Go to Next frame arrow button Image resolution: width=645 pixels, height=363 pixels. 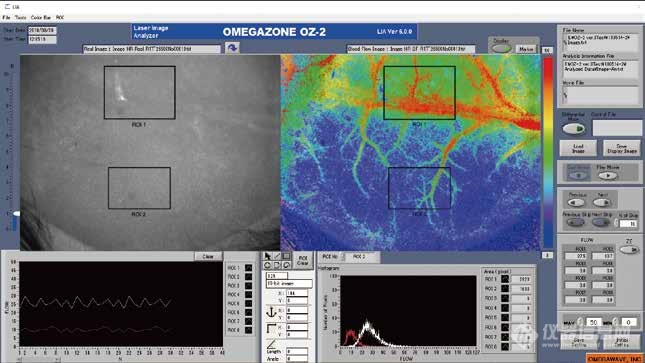click(601, 202)
